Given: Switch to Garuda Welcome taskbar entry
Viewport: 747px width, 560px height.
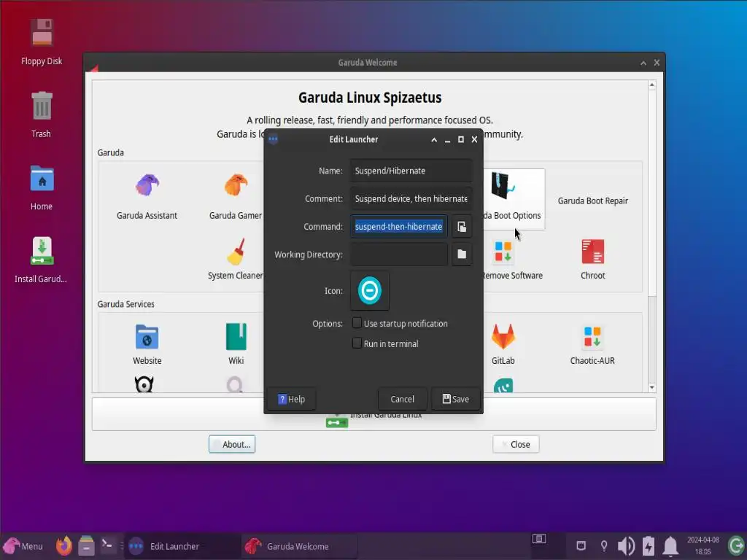Looking at the screenshot, I should pos(299,546).
